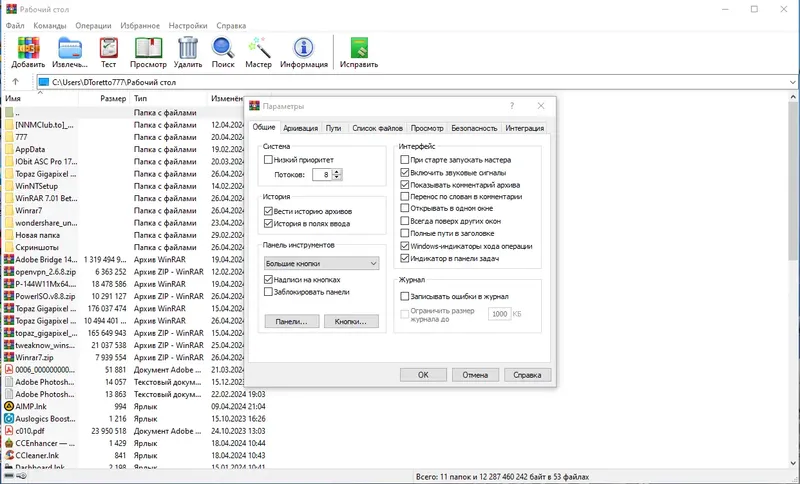Sort list by Имя column header
Viewport: 800px width, 484px height.
[41, 98]
